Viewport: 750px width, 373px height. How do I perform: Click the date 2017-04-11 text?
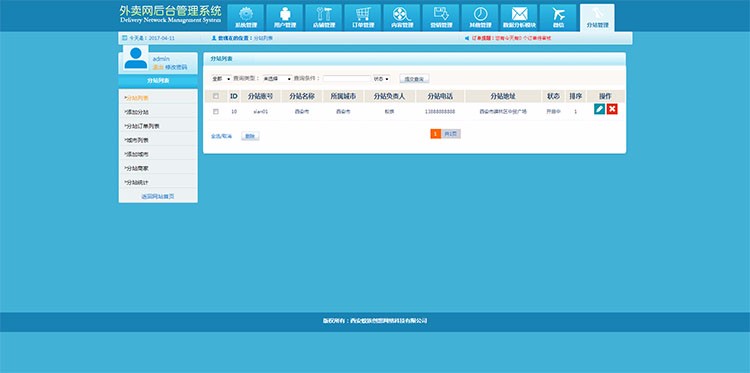162,38
